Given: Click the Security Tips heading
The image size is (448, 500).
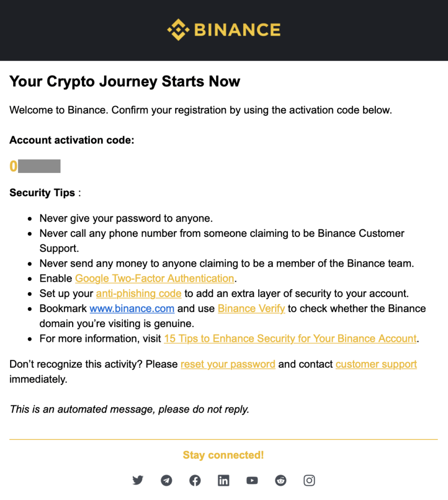Looking at the screenshot, I should 42,192.
